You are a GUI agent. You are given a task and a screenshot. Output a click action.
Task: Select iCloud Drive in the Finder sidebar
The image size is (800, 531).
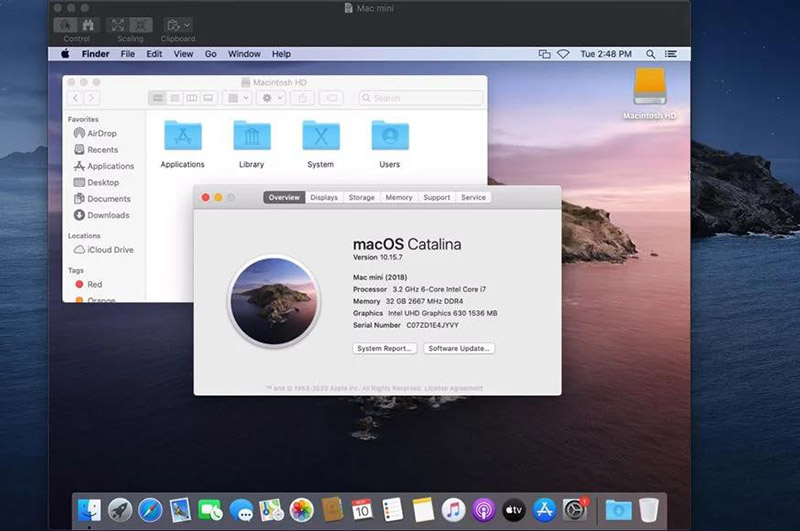click(x=104, y=249)
